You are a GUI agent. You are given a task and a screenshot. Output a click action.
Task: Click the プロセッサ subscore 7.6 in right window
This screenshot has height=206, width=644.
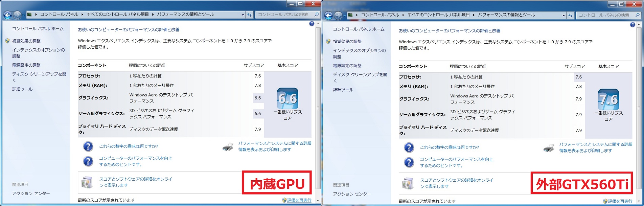(579, 77)
